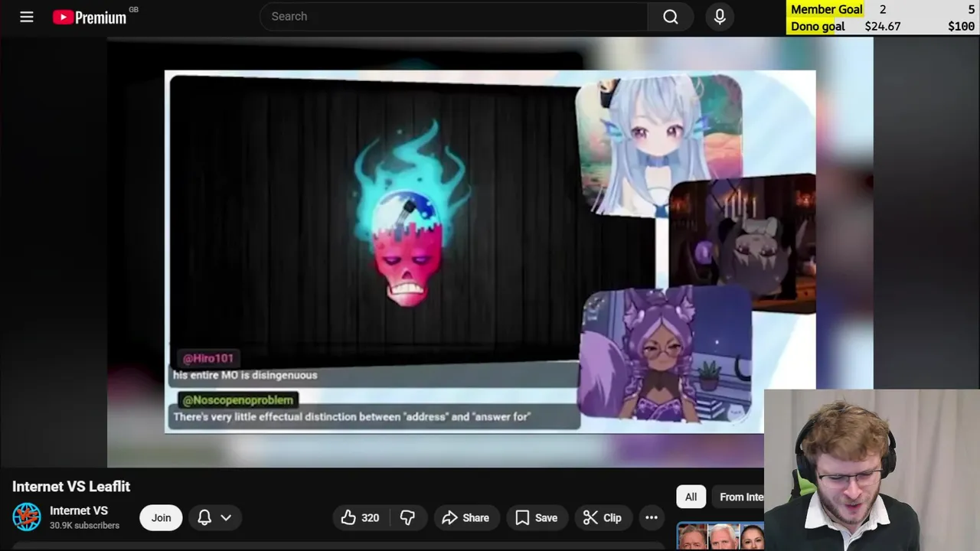
Task: Click the purple-haired avatar panel in video
Action: (665, 354)
